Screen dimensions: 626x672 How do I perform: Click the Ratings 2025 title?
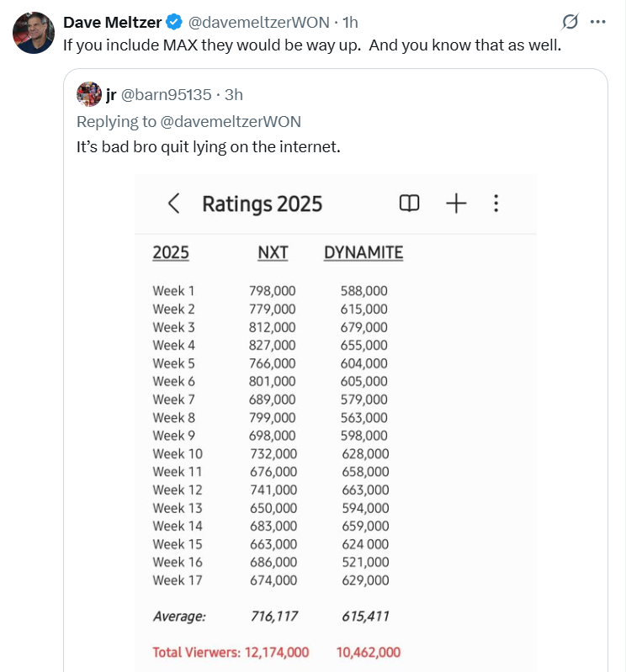(262, 204)
